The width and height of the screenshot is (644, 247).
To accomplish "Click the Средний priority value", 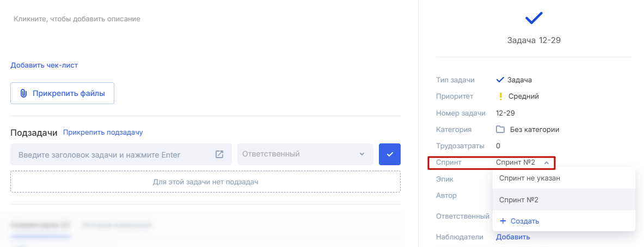I will [x=523, y=97].
